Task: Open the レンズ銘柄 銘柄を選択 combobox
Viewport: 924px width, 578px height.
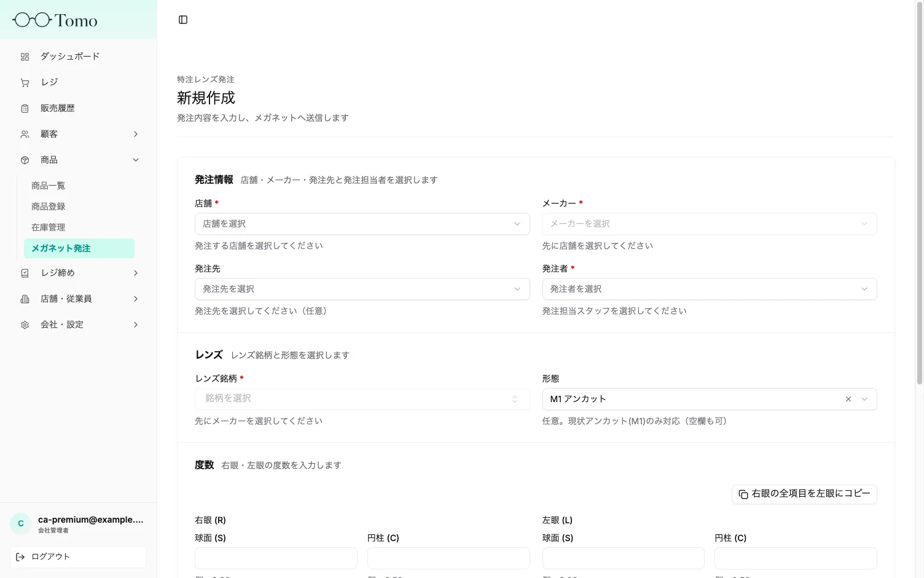Action: coord(362,399)
